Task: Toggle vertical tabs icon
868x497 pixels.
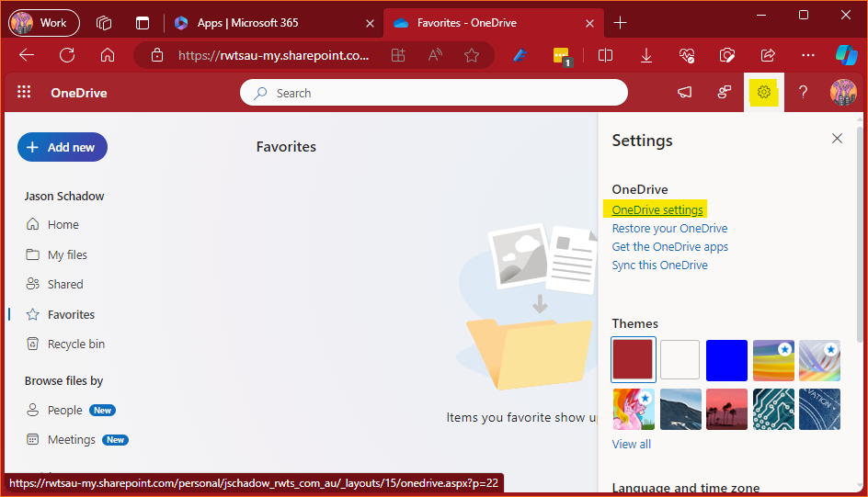Action: tap(143, 23)
